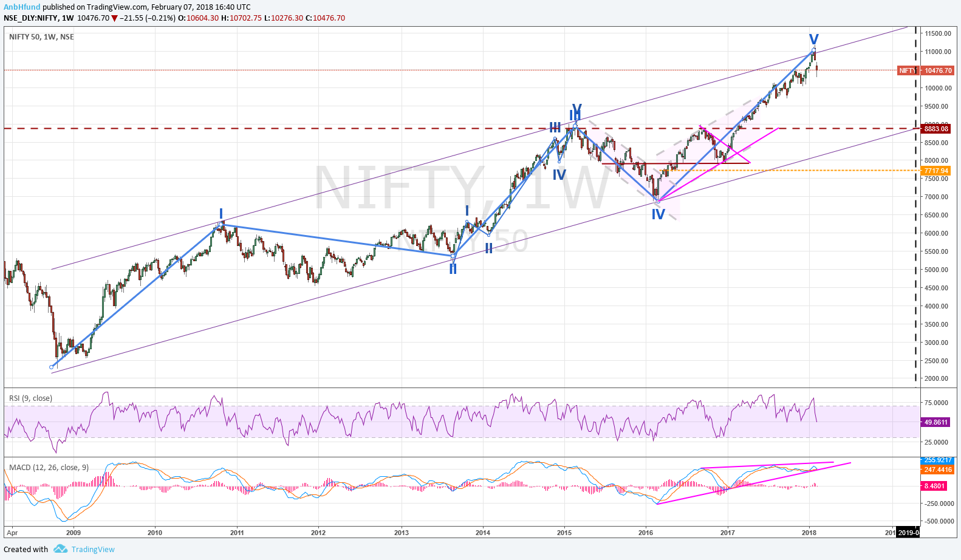Click the RSI (9, close) indicator label

coord(30,398)
